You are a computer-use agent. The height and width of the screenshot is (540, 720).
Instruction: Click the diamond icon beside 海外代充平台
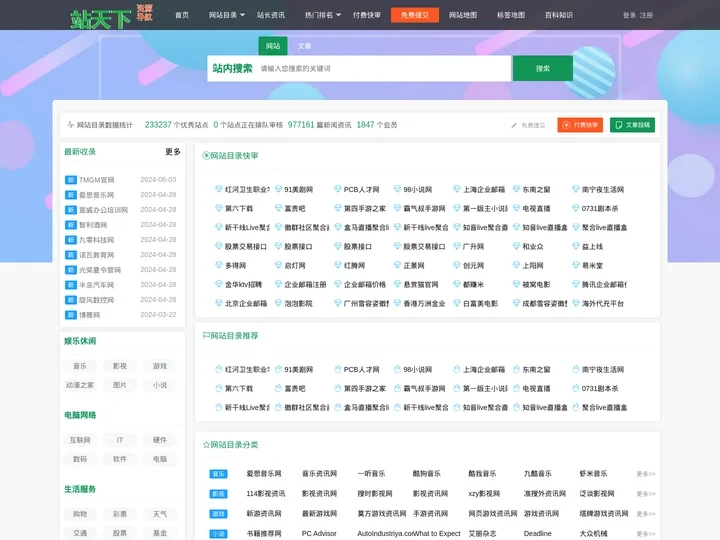[x=576, y=303]
